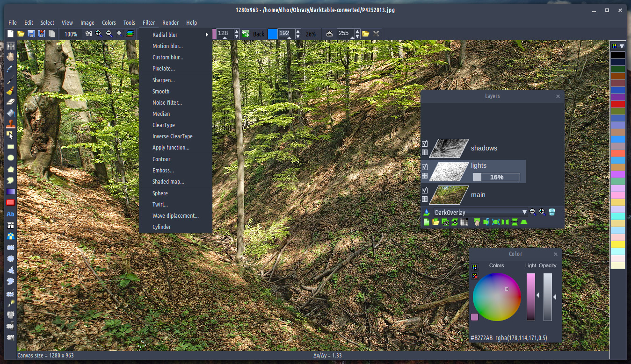Increase the texture opacity value 255
631x364 pixels.
[357, 31]
